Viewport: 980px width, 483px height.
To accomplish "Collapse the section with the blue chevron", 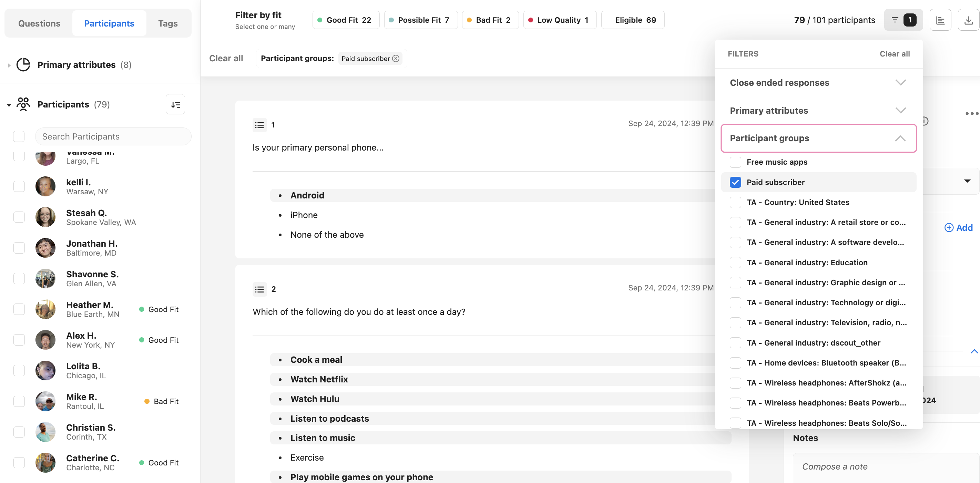I will click(974, 351).
